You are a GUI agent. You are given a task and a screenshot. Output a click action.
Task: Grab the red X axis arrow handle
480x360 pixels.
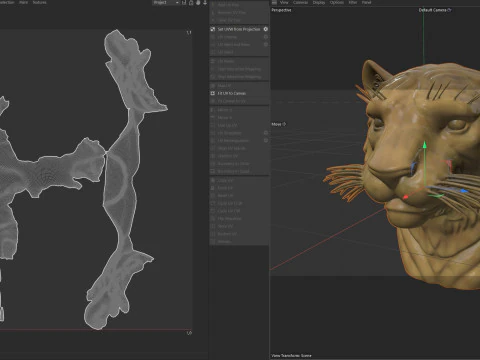click(406, 197)
